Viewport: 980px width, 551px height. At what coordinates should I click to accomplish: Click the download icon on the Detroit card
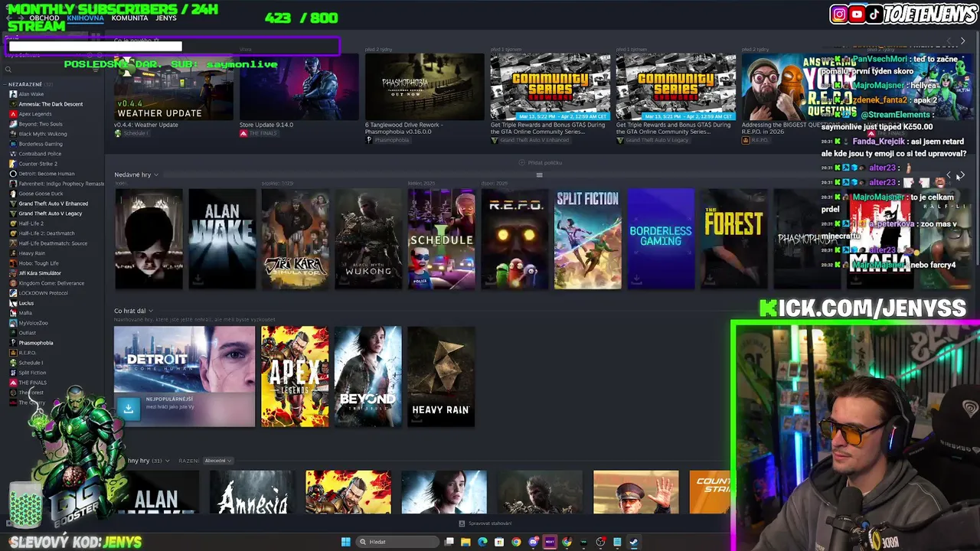point(128,409)
